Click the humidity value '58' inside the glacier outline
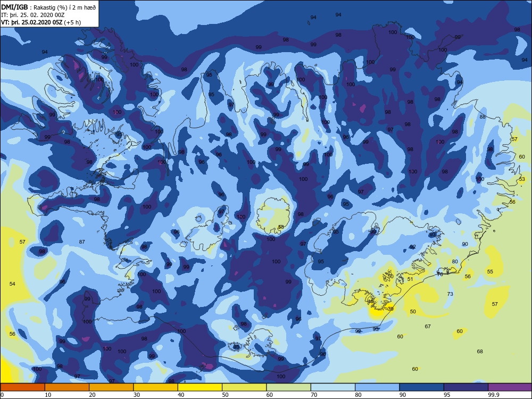532x399 pixels. click(281, 227)
